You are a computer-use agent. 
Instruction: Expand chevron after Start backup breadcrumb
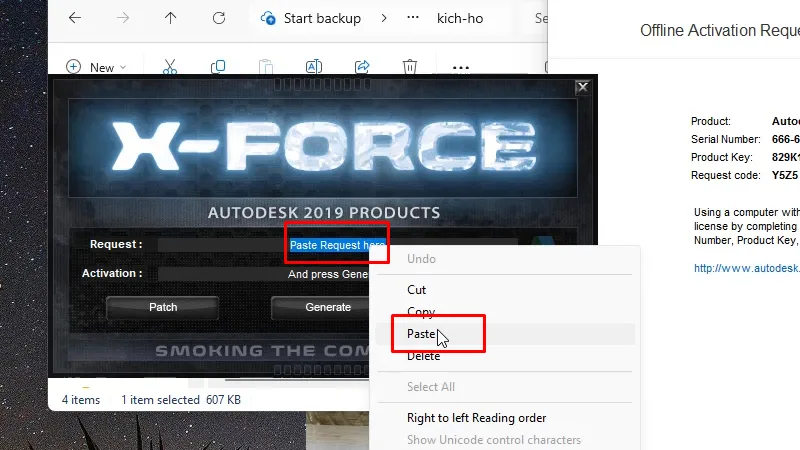click(x=384, y=18)
